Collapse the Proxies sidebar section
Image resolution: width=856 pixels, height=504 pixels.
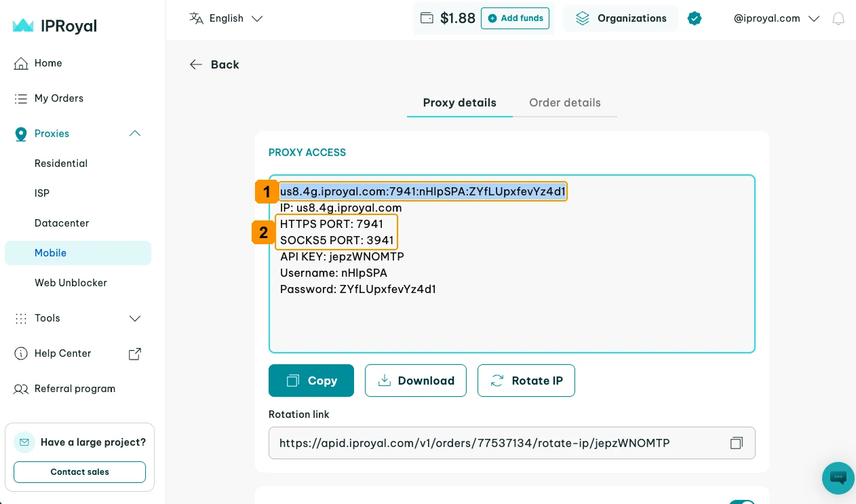tap(135, 134)
